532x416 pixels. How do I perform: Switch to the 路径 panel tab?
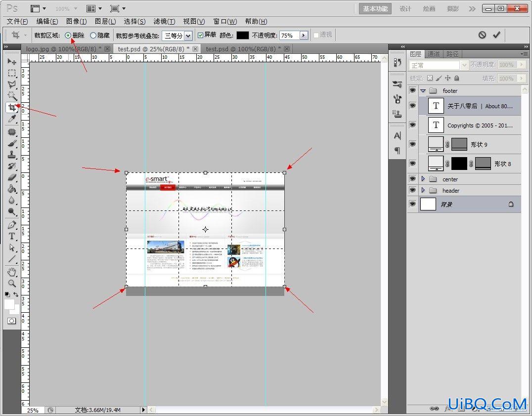point(452,54)
